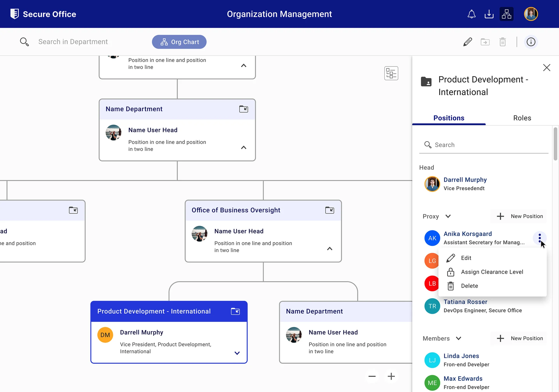This screenshot has width=559, height=392.
Task: Open the upper Name Department folder icon
Action: (244, 109)
